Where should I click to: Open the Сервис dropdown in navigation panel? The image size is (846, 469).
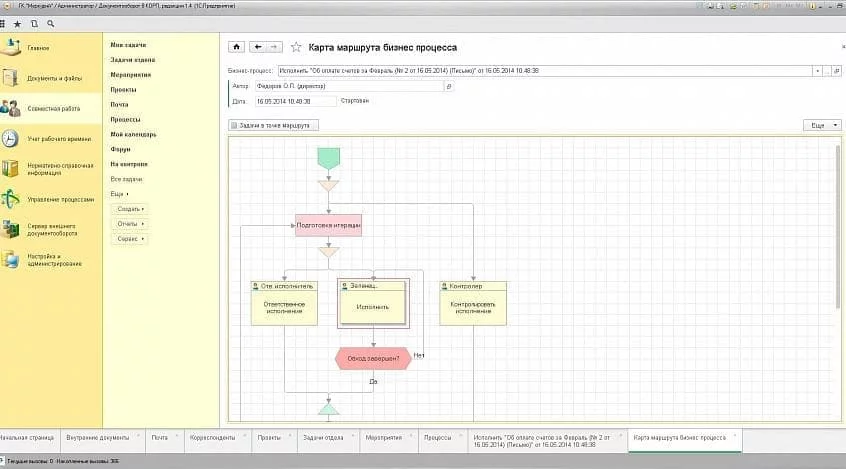130,239
